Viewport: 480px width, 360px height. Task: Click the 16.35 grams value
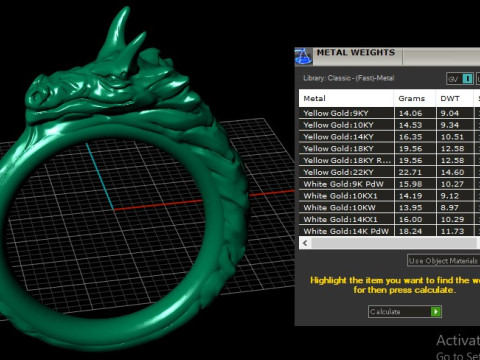pyautogui.click(x=410, y=137)
